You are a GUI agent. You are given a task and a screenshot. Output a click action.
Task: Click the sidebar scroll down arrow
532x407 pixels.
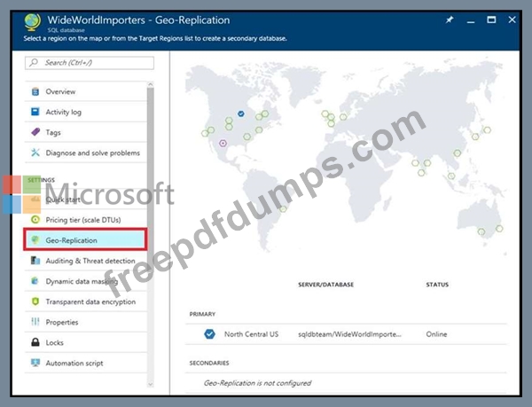pos(151,384)
